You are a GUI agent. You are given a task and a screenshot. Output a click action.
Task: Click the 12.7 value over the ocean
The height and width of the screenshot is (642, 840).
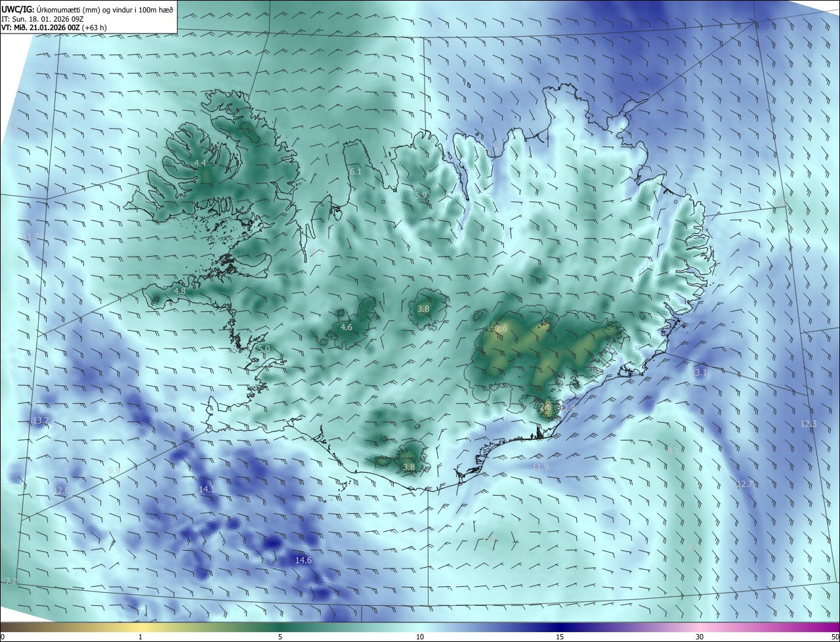[744, 484]
